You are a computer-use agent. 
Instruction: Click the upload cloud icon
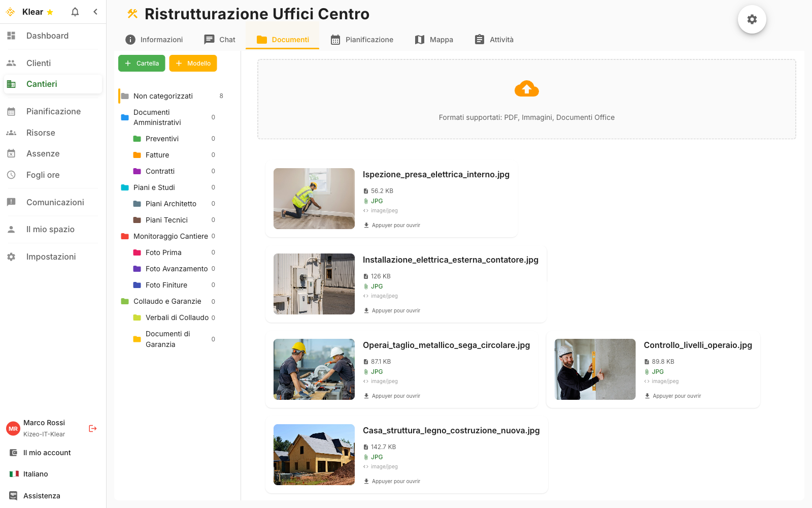[526, 88]
